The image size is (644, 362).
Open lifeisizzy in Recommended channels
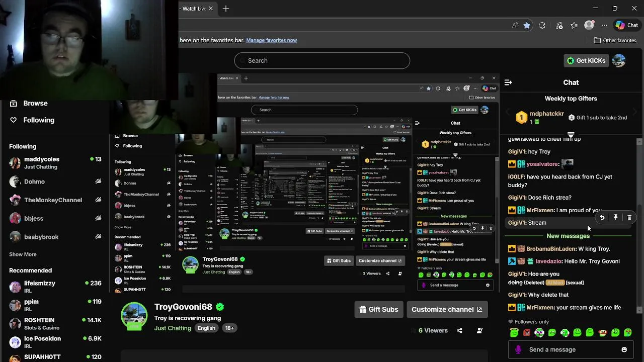tap(55, 287)
